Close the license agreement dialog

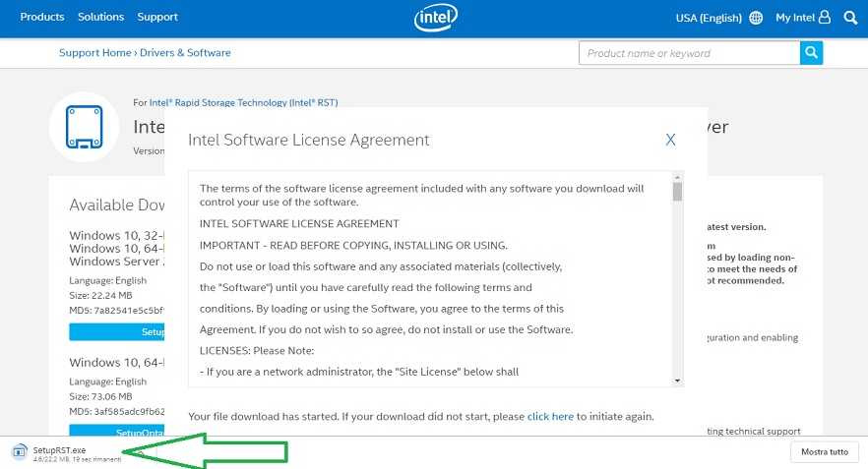point(670,140)
